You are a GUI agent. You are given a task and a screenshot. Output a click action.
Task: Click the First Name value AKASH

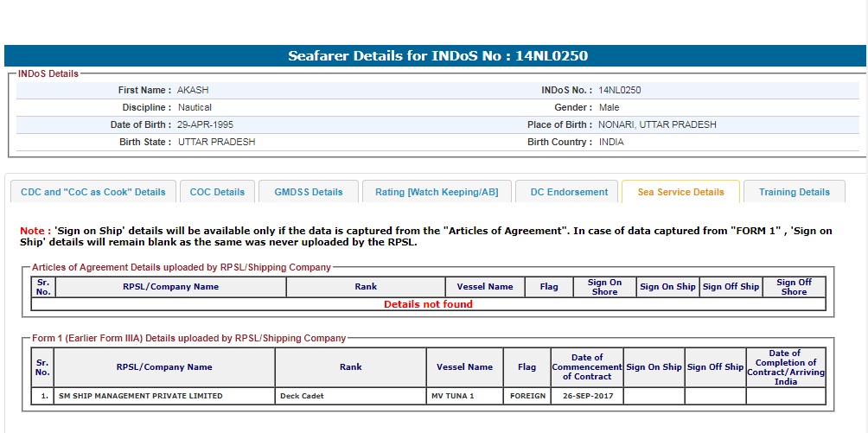[193, 90]
